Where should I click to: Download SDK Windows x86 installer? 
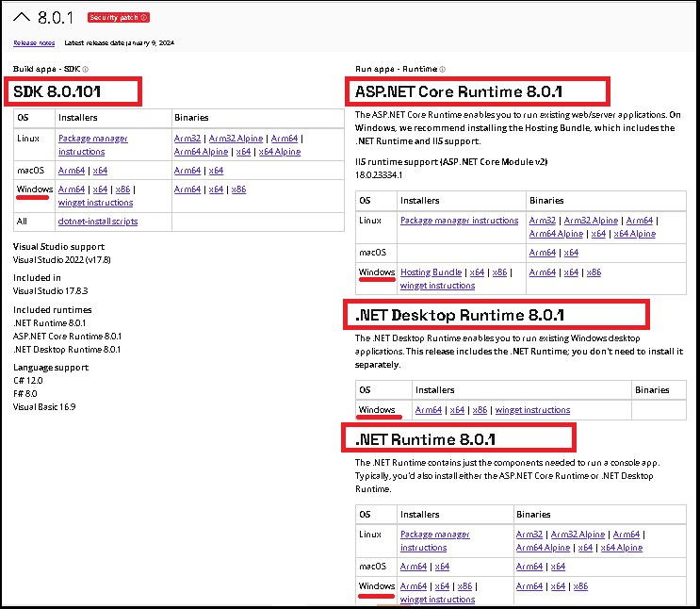(122, 189)
